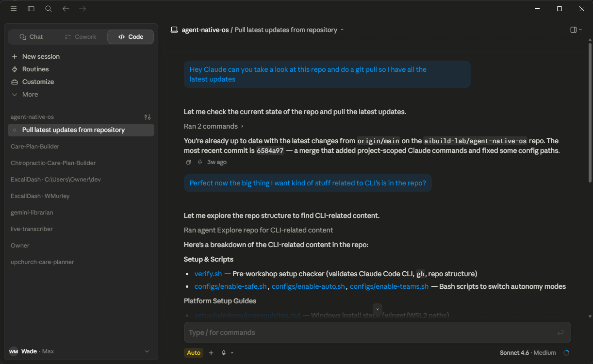Click the origin/main code text
This screenshot has height=364, width=593.
[379, 141]
